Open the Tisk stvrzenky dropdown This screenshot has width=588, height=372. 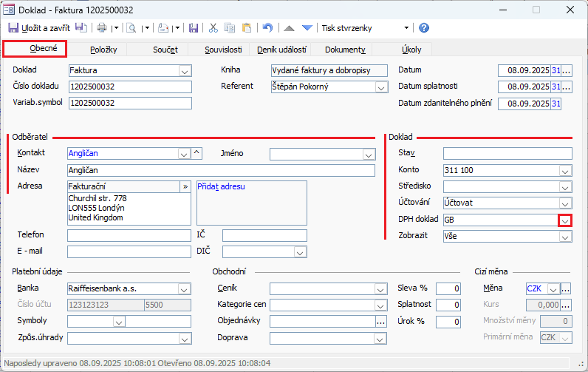click(x=406, y=28)
